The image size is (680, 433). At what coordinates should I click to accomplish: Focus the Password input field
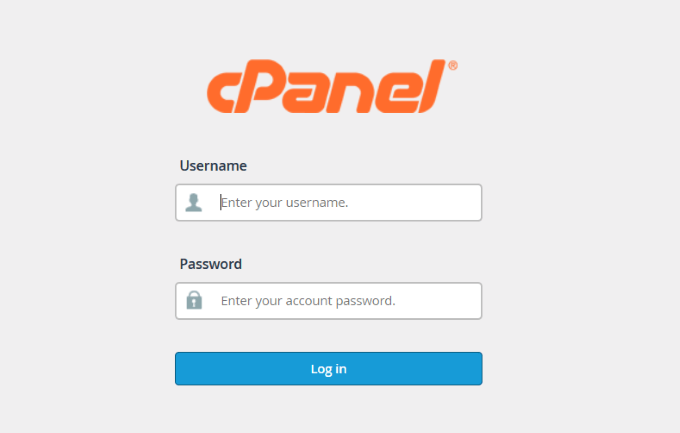(345, 300)
